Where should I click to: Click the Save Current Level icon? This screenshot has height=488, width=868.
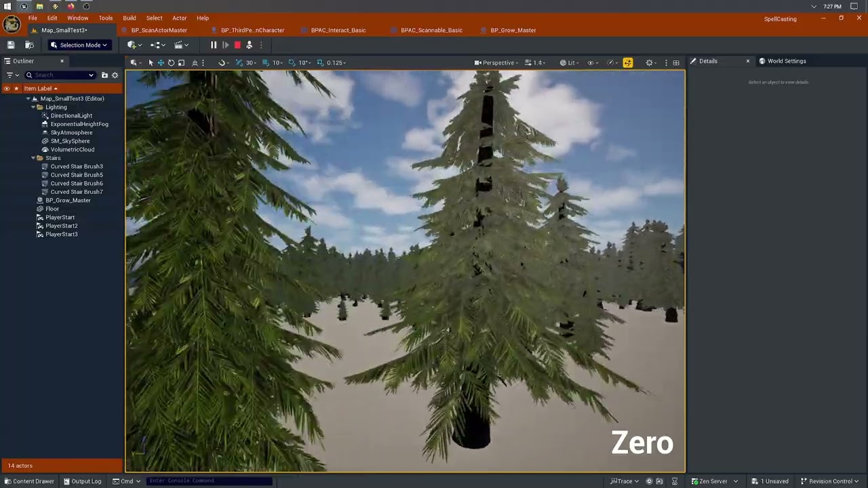(x=11, y=45)
